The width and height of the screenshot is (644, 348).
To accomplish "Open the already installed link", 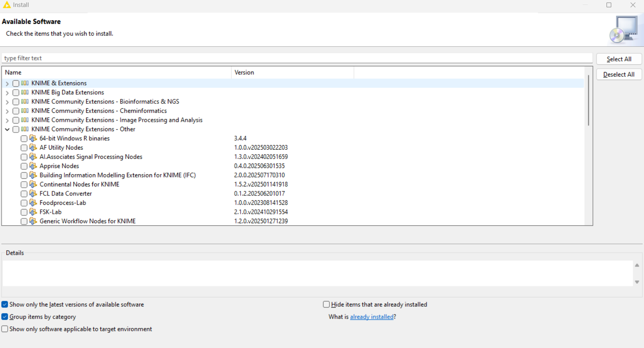I will pos(372,317).
